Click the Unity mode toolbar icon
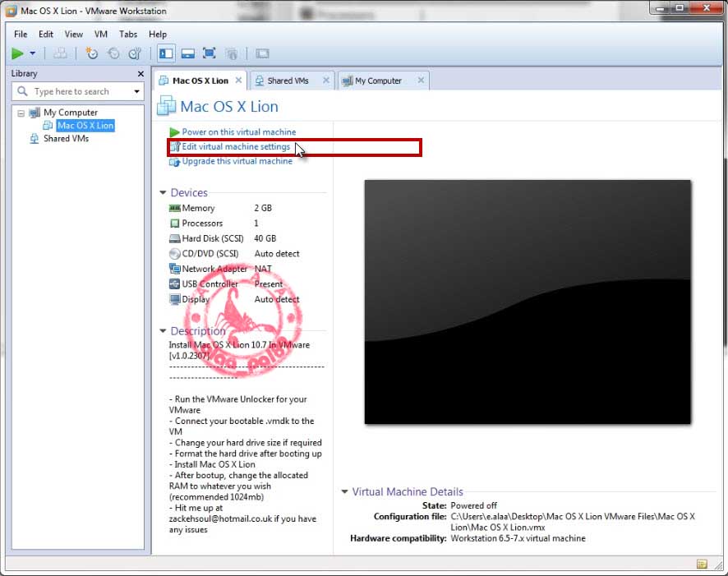 (231, 54)
